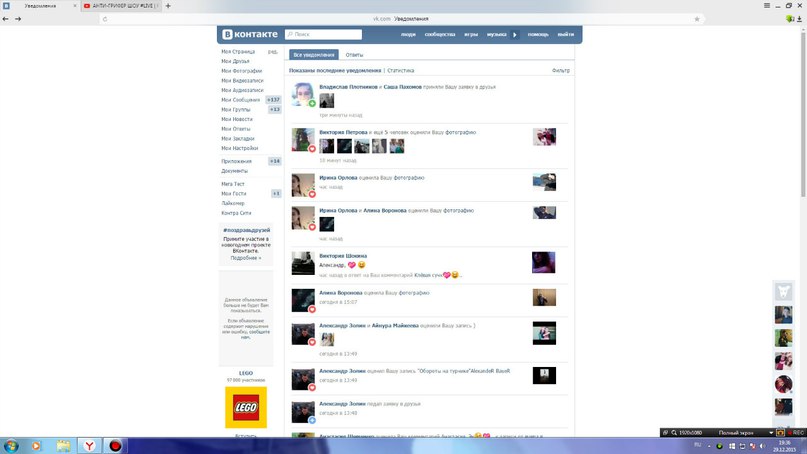Open Контра Сити in the sidebar

point(236,213)
